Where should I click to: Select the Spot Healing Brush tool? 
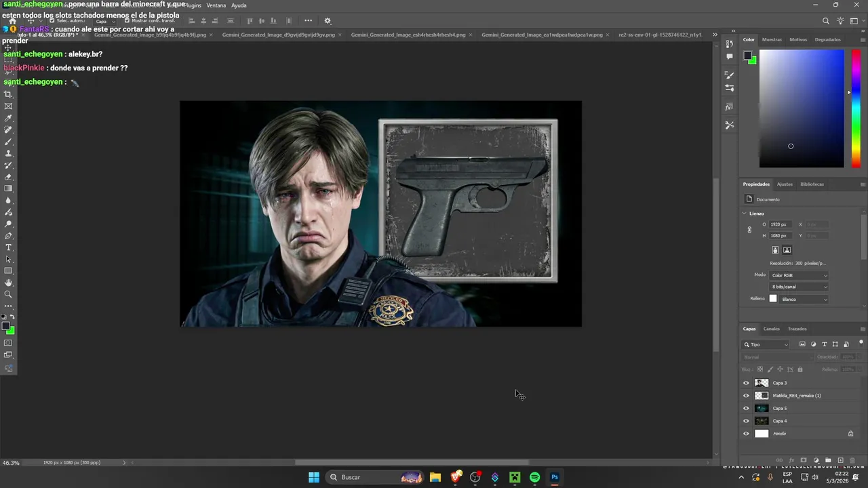point(8,129)
